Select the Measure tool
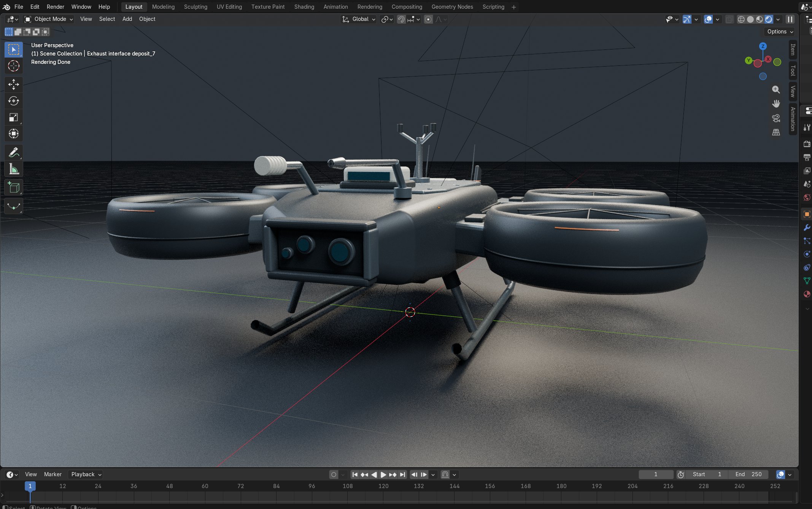 [x=14, y=169]
